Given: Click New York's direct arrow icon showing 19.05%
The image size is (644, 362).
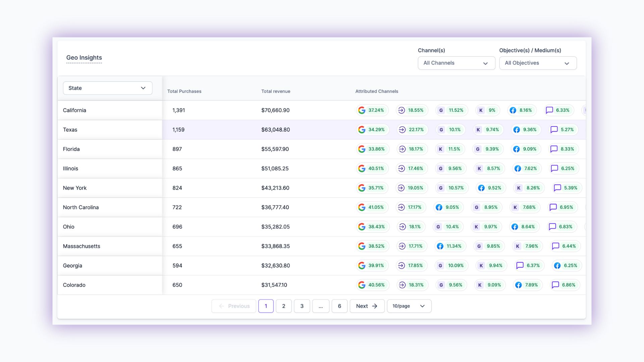Looking at the screenshot, I should [x=401, y=188].
